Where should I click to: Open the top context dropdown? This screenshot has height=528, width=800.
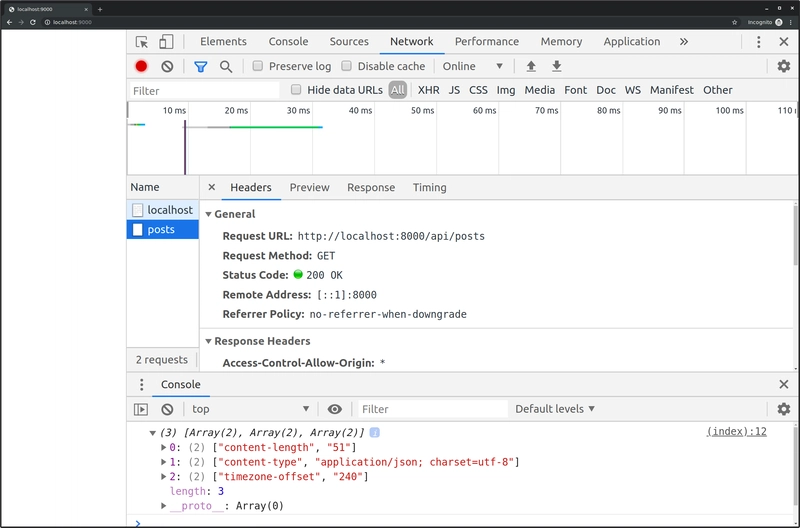pos(250,409)
